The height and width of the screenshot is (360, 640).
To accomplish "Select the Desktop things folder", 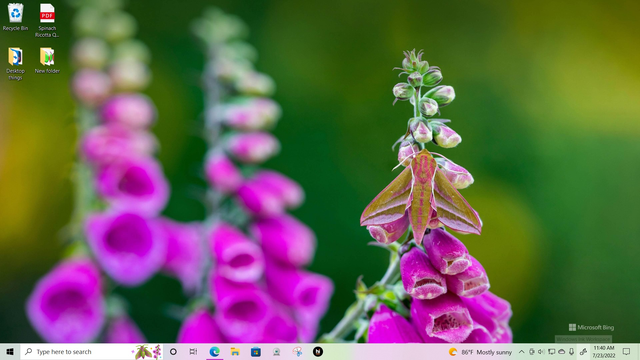I will pyautogui.click(x=16, y=64).
